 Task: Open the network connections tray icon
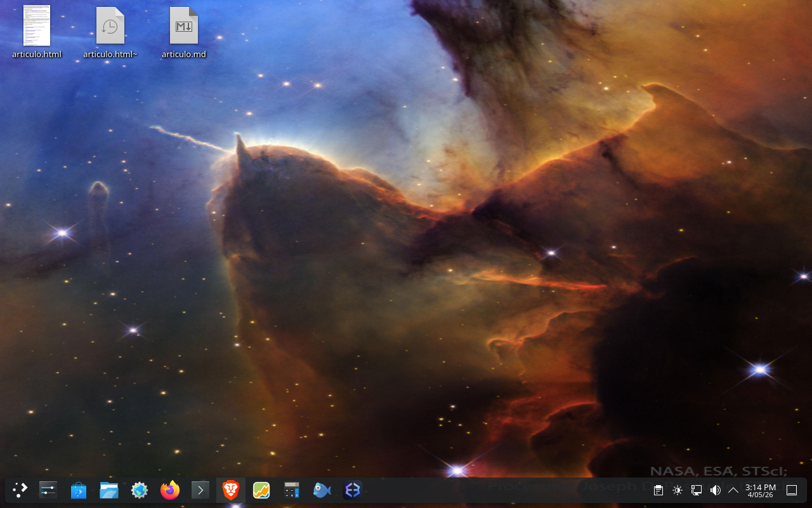point(697,490)
